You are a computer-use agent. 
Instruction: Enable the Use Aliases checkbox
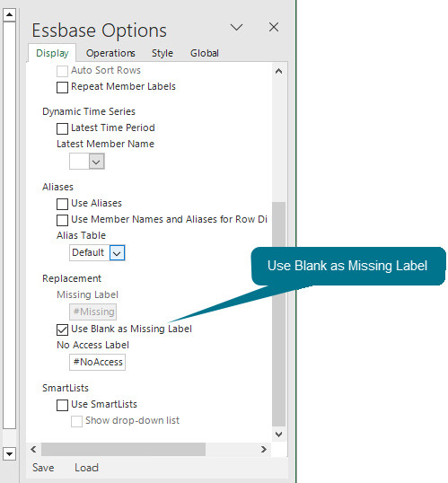[x=62, y=204]
